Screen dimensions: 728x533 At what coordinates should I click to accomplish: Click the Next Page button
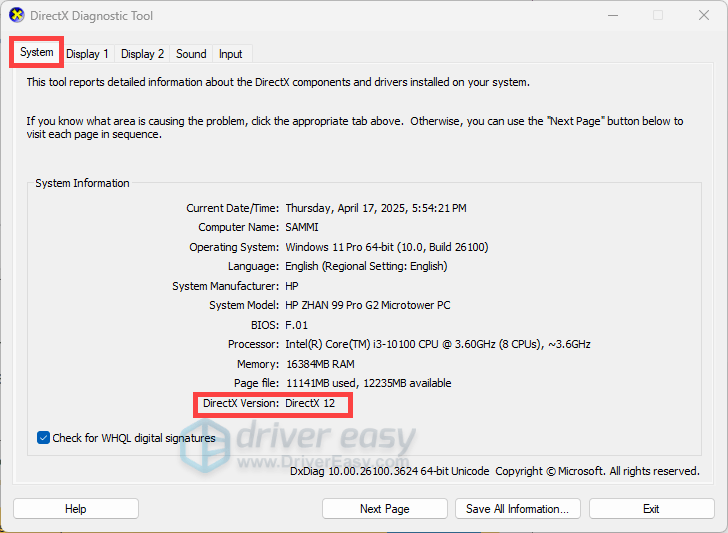384,509
